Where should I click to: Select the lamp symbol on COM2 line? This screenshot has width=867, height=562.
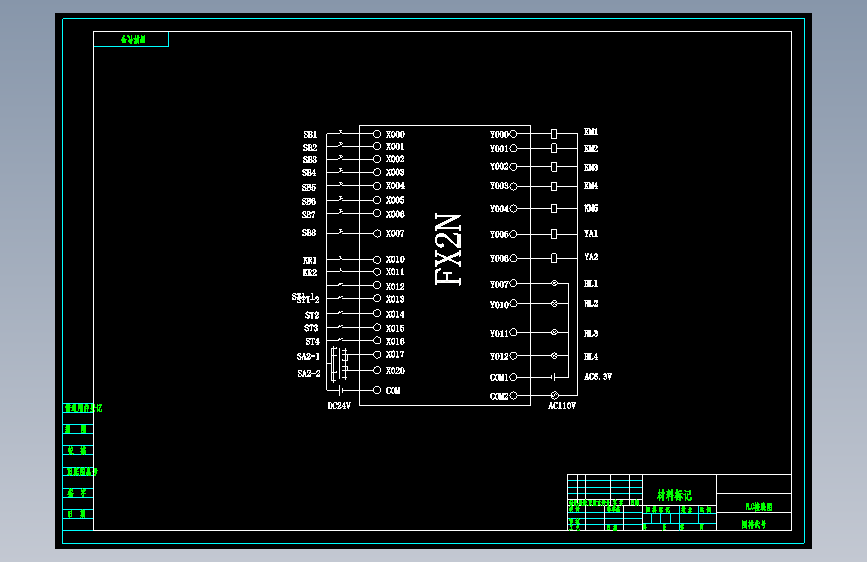coord(555,395)
